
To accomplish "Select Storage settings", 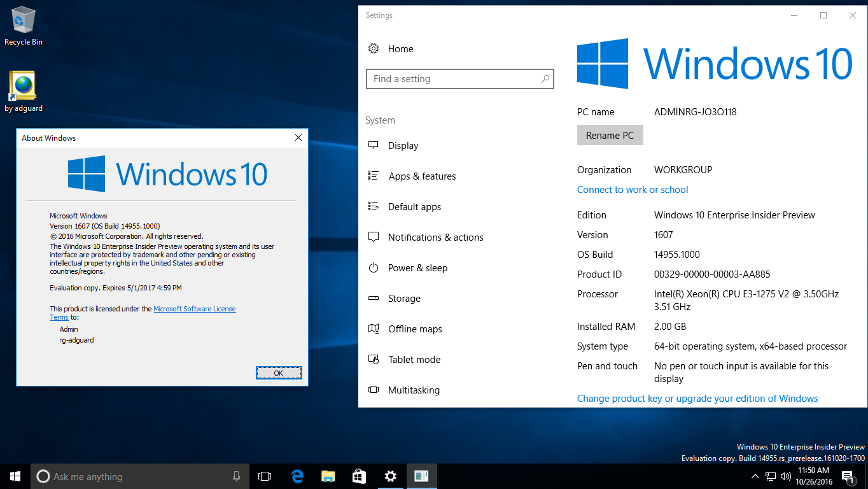I will [405, 299].
